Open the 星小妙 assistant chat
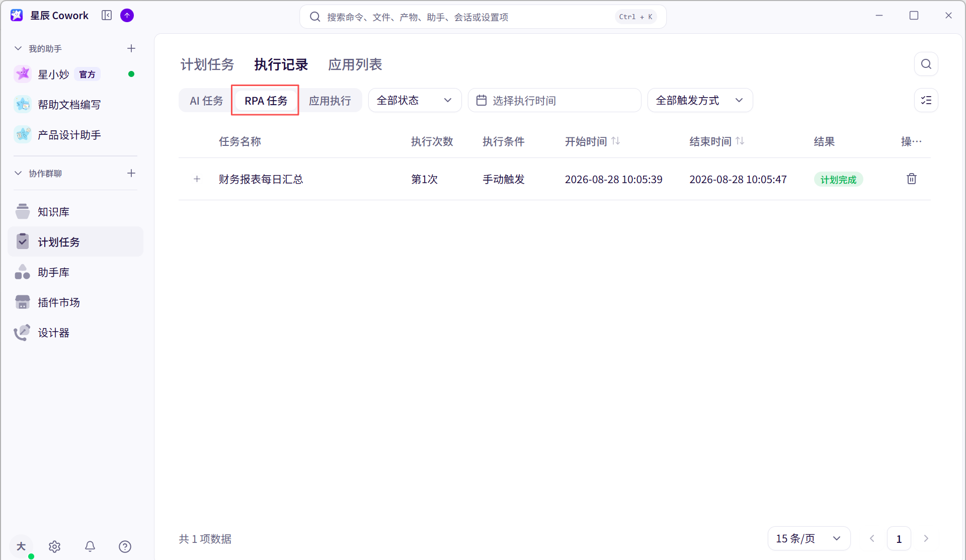Screen dimensions: 966x560 [75, 74]
